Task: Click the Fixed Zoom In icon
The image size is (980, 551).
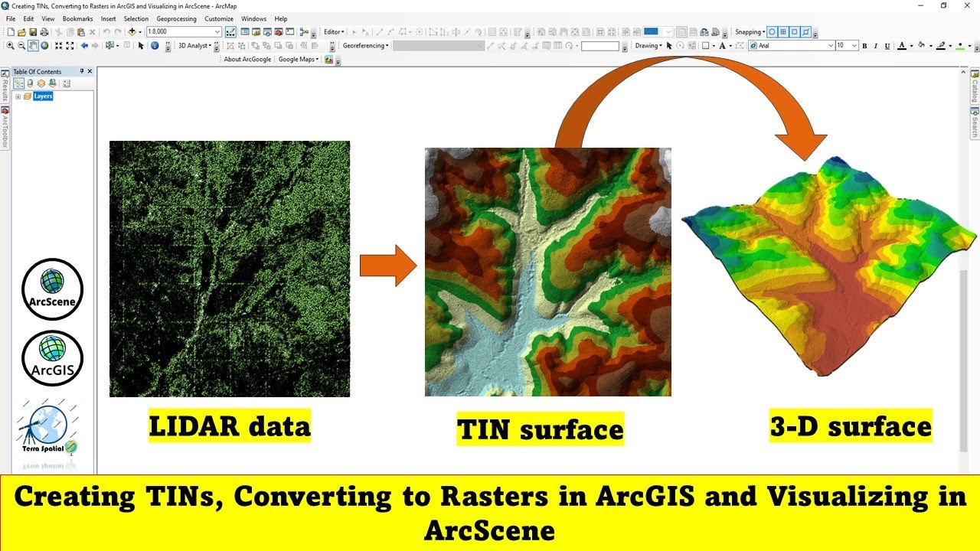Action: coord(58,46)
